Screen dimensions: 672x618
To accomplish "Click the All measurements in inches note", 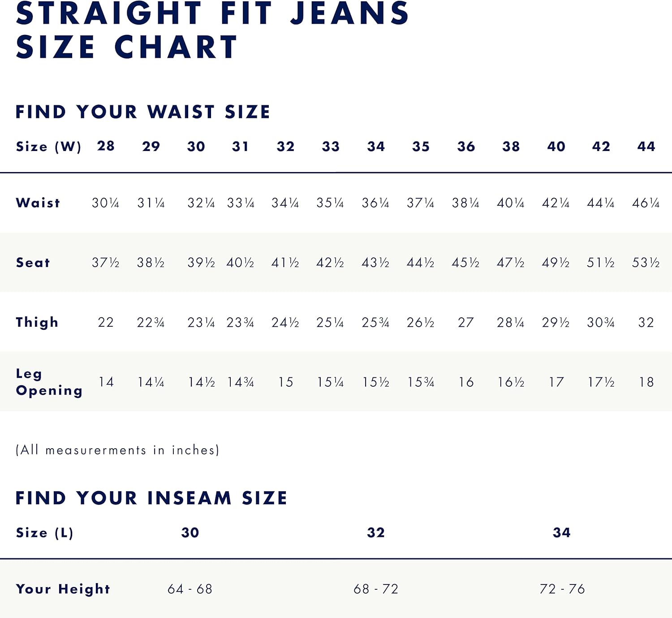I will [x=117, y=450].
